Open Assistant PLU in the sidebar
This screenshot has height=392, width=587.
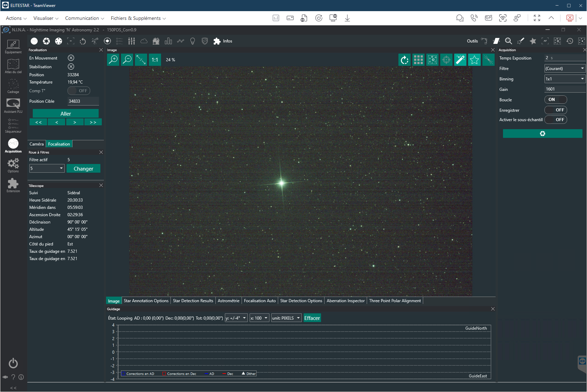[13, 106]
